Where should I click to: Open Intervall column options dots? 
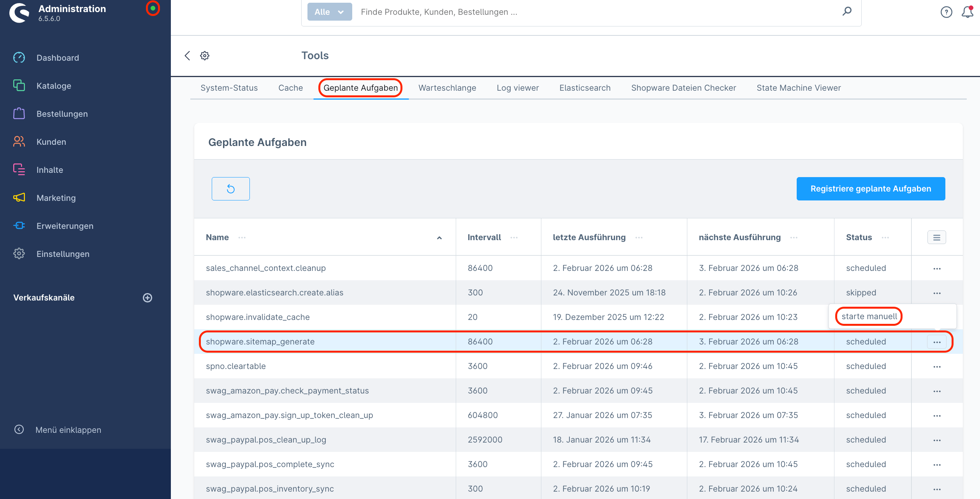[514, 237]
